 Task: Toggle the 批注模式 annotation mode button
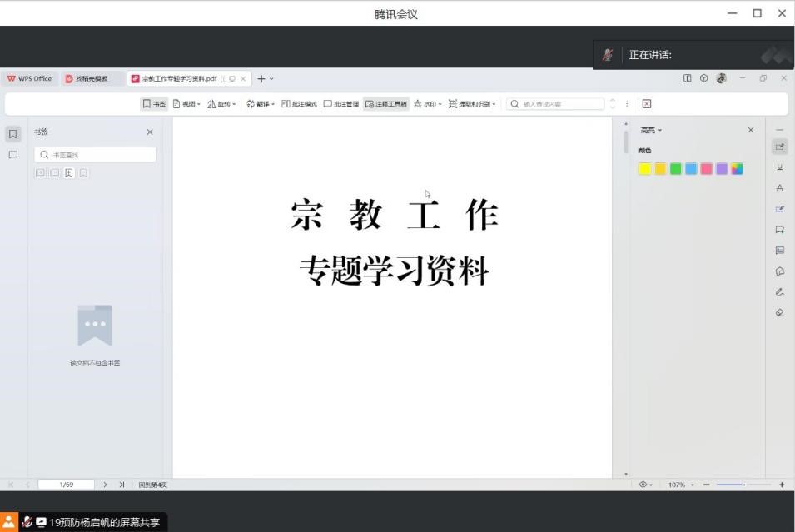299,104
